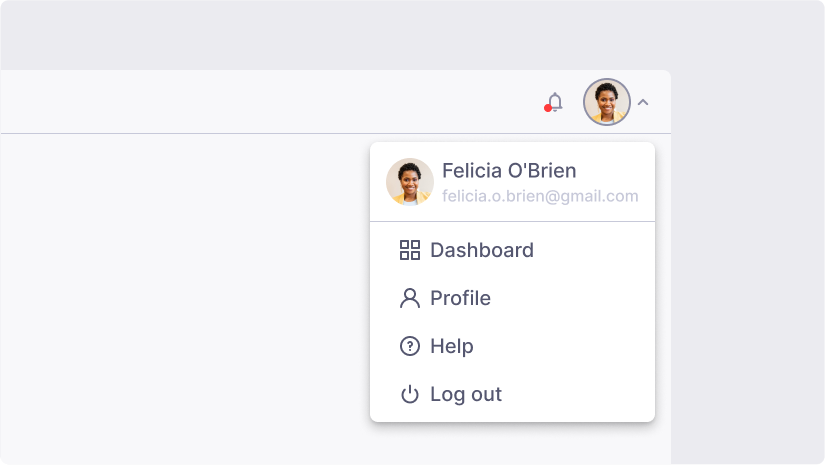
Task: Click the Profile person icon
Action: point(410,298)
